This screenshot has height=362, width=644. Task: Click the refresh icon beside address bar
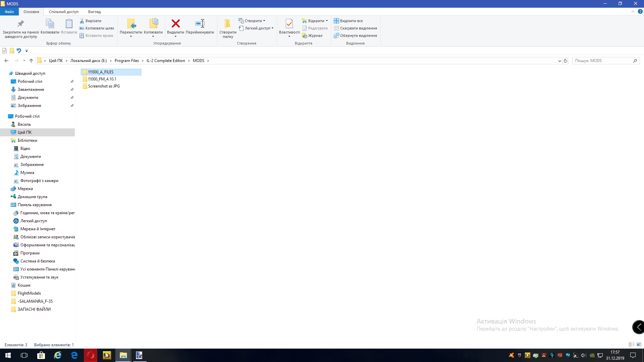point(566,61)
